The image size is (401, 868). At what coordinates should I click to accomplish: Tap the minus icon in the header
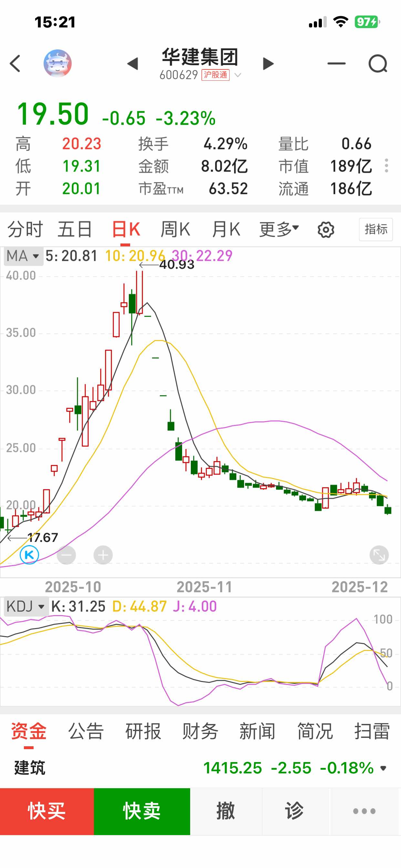coord(336,63)
